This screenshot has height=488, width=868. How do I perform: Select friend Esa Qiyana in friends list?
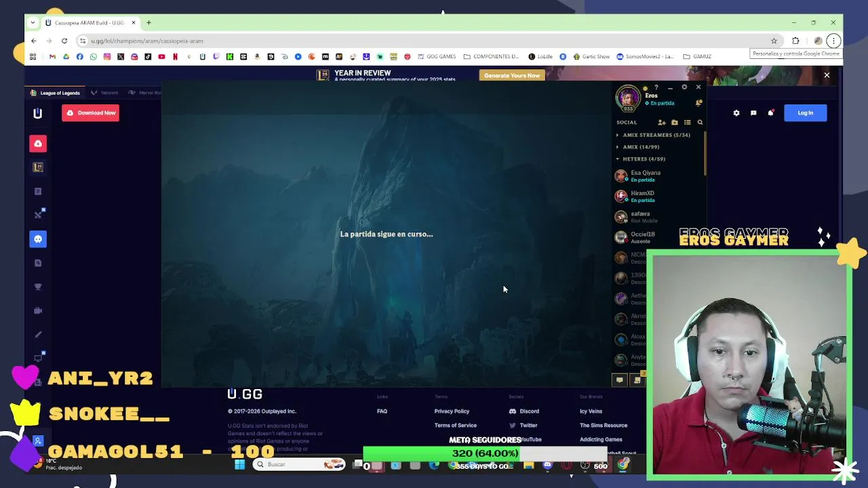[658, 176]
